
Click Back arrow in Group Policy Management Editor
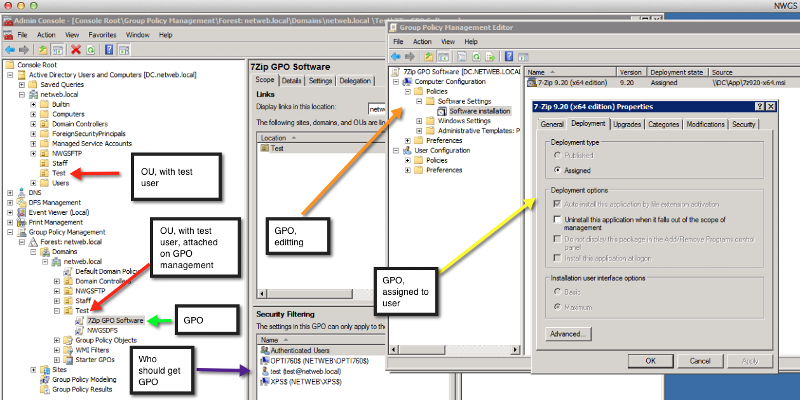pyautogui.click(x=396, y=56)
